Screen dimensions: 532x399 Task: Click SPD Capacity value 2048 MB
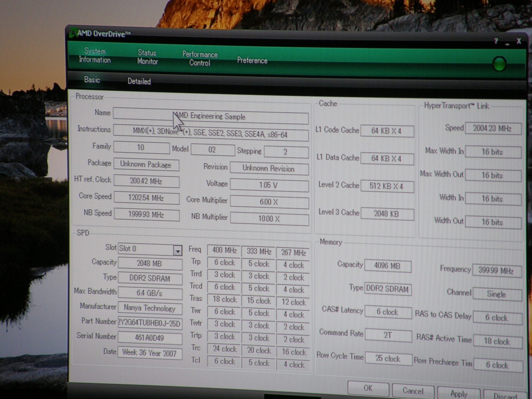(x=150, y=263)
